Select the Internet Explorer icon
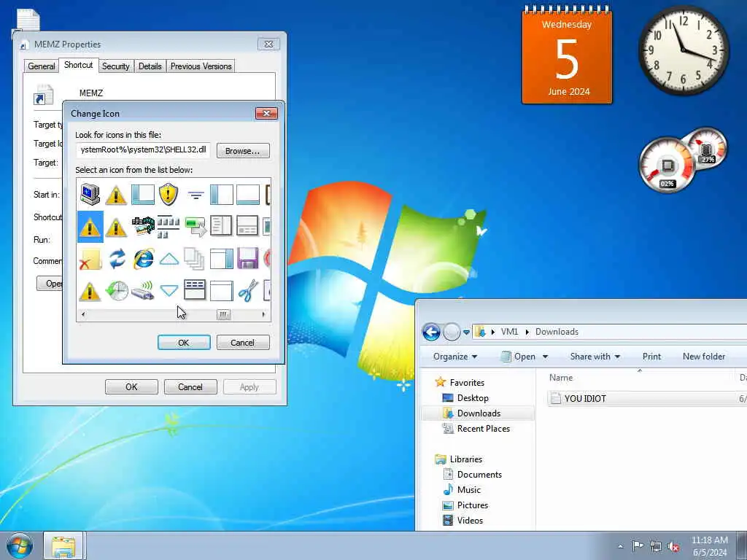 (x=143, y=259)
